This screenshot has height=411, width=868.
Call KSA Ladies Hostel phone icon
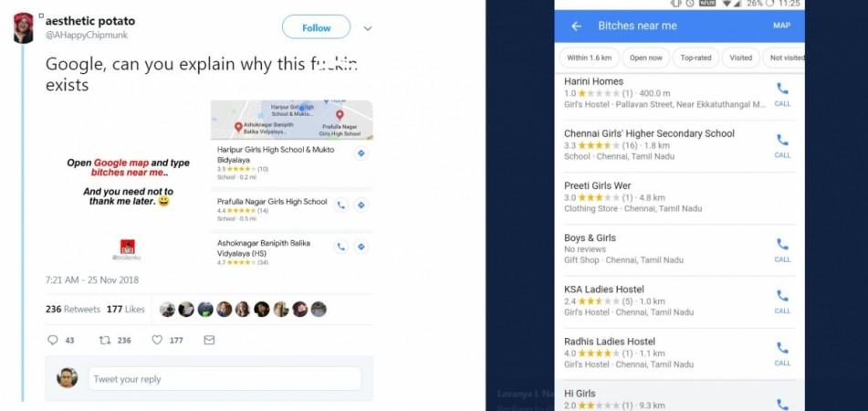click(782, 300)
